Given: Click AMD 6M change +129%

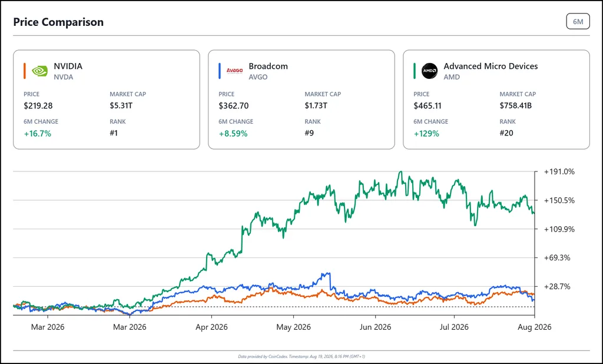Looking at the screenshot, I should pyautogui.click(x=426, y=134).
